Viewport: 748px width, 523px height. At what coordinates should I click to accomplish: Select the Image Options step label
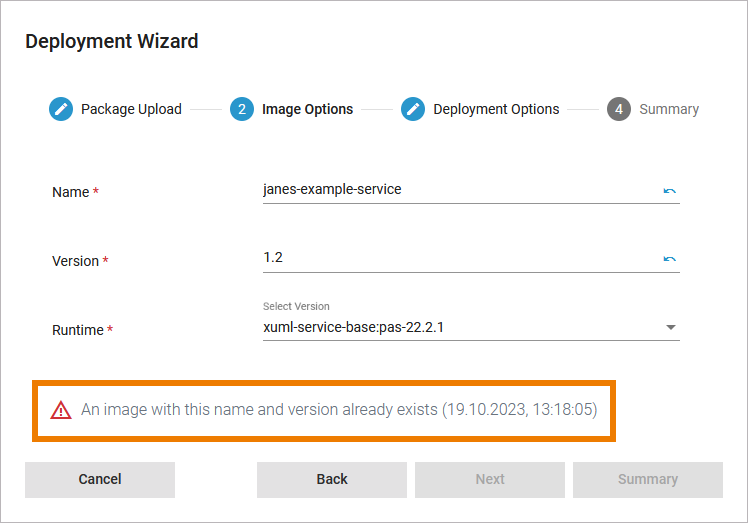click(x=307, y=109)
